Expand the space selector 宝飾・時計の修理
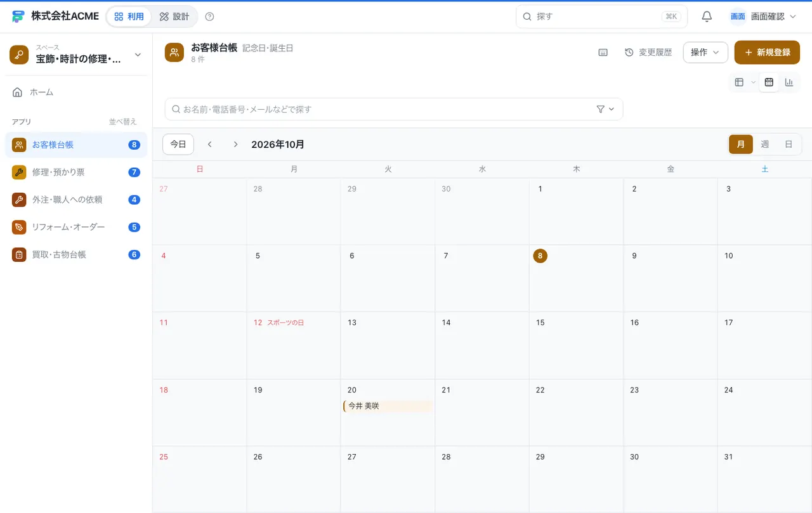Image resolution: width=812 pixels, height=513 pixels. coord(76,55)
